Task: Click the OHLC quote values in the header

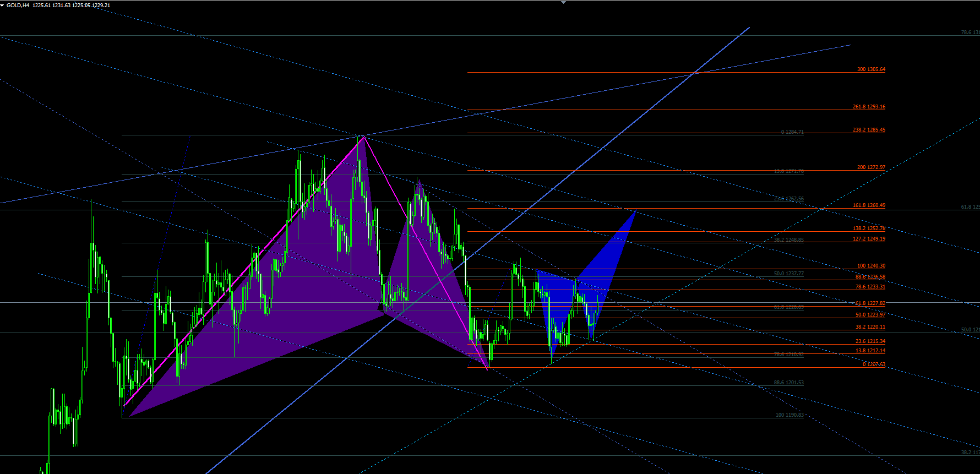Action: tap(72, 6)
